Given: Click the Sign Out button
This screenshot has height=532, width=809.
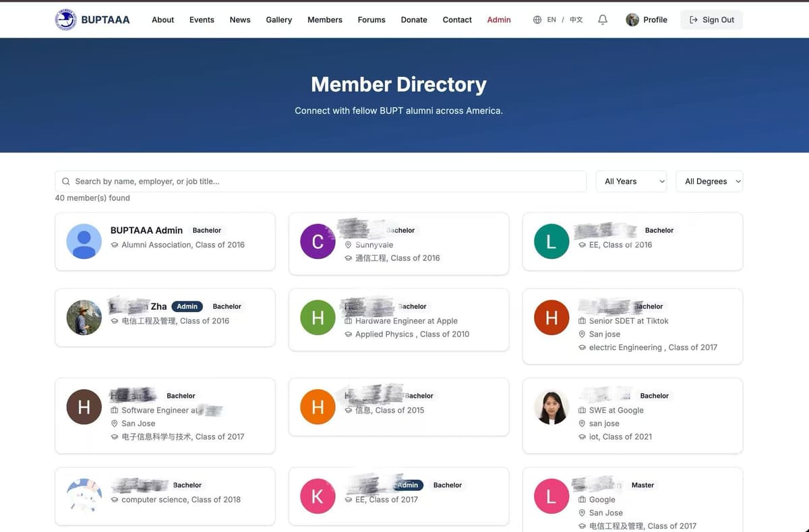Looking at the screenshot, I should tap(712, 20).
